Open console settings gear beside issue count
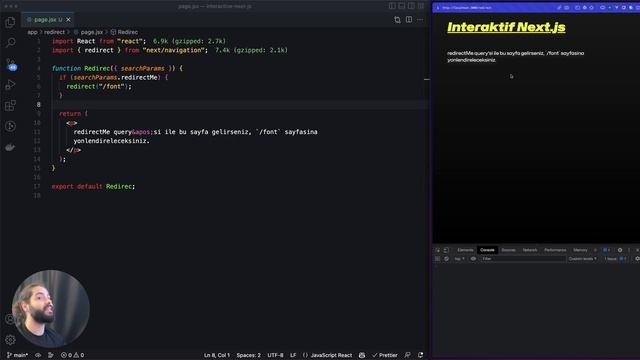The image size is (640, 360). tap(637, 259)
